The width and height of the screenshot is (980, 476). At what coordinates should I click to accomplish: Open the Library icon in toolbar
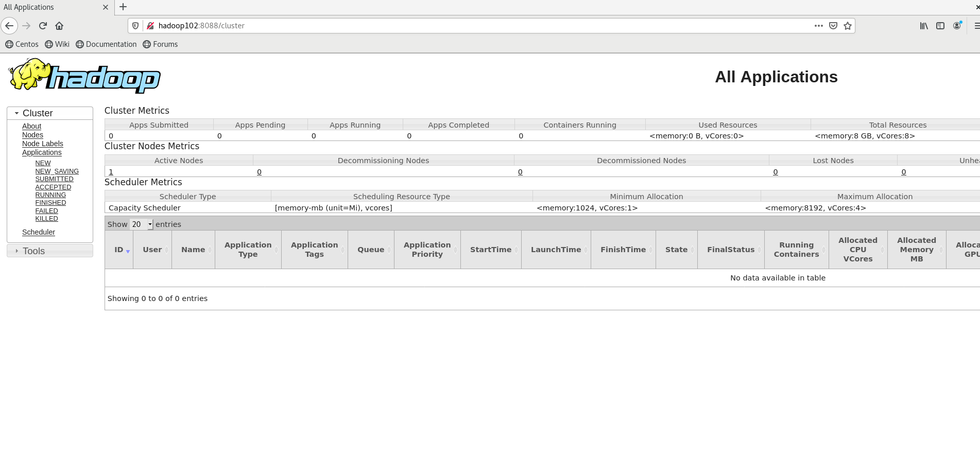924,26
